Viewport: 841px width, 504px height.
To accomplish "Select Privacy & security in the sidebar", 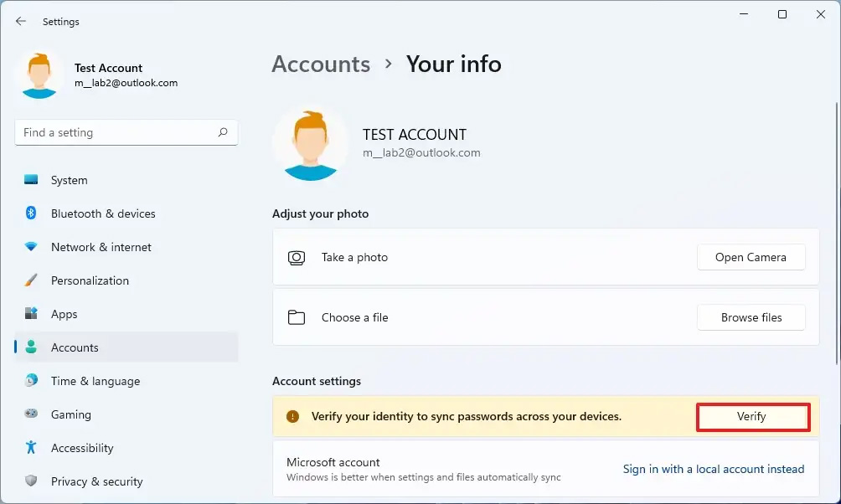I will coord(29,481).
